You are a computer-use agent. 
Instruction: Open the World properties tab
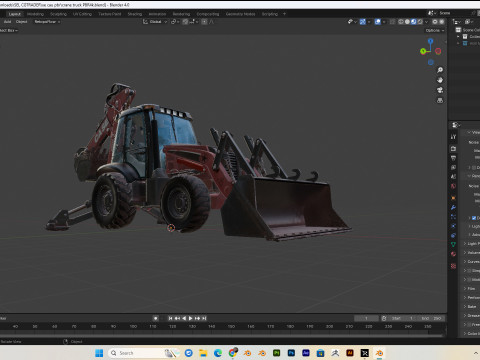453,186
